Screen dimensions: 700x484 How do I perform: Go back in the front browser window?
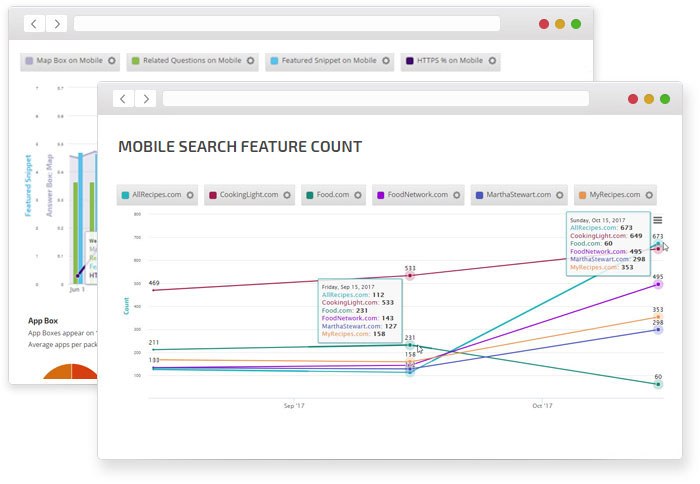[x=123, y=98]
